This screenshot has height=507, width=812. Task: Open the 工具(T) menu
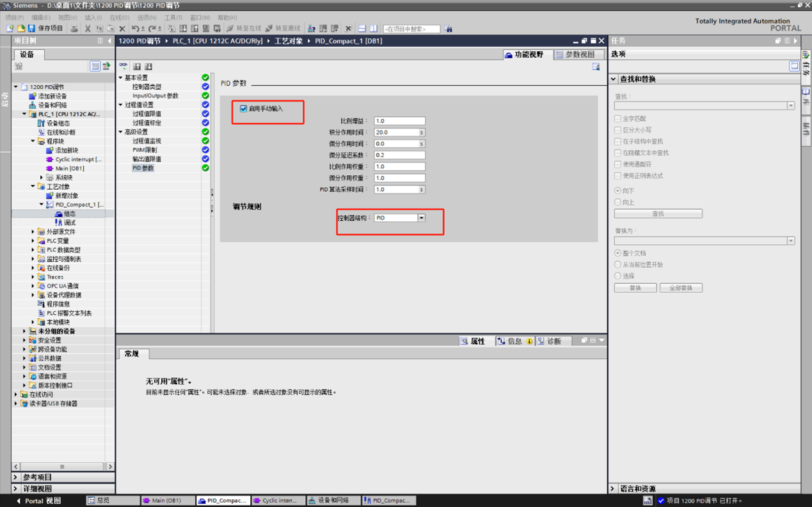click(x=173, y=18)
